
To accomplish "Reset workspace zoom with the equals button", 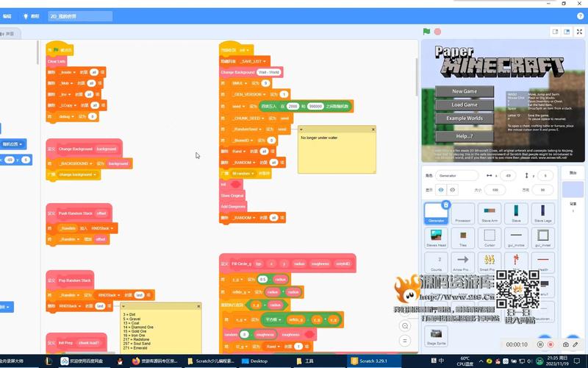I will coord(405,341).
